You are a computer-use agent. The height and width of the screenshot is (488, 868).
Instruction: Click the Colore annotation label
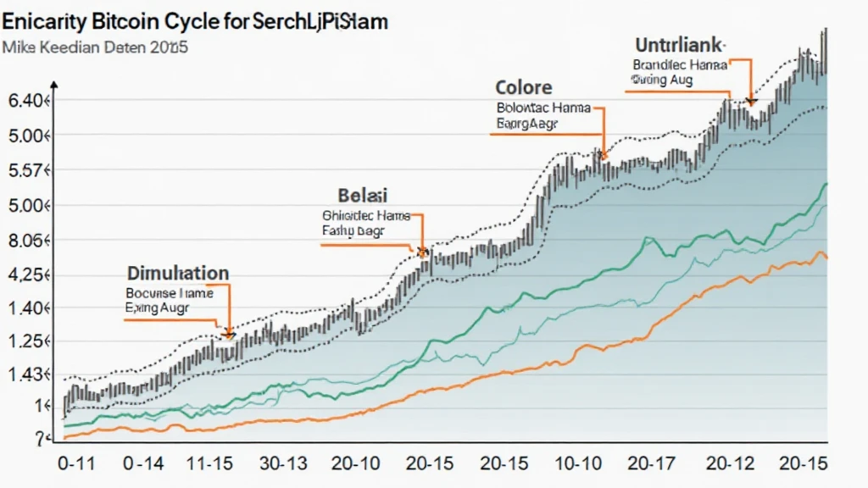point(524,87)
